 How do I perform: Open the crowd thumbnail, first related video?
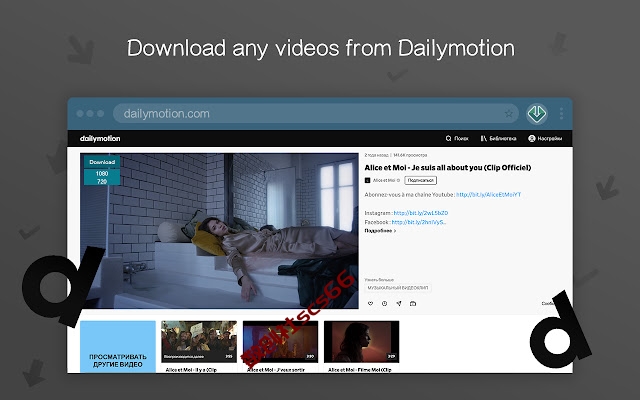coord(199,341)
